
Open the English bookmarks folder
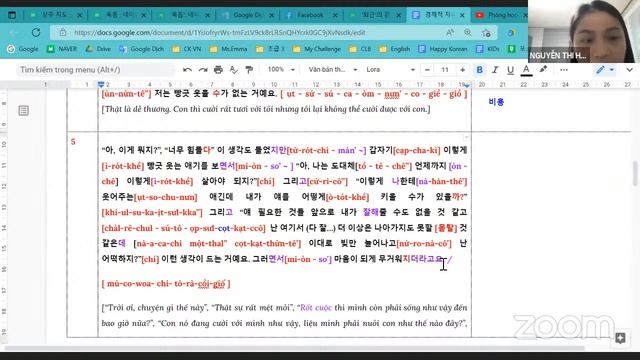[x=395, y=49]
